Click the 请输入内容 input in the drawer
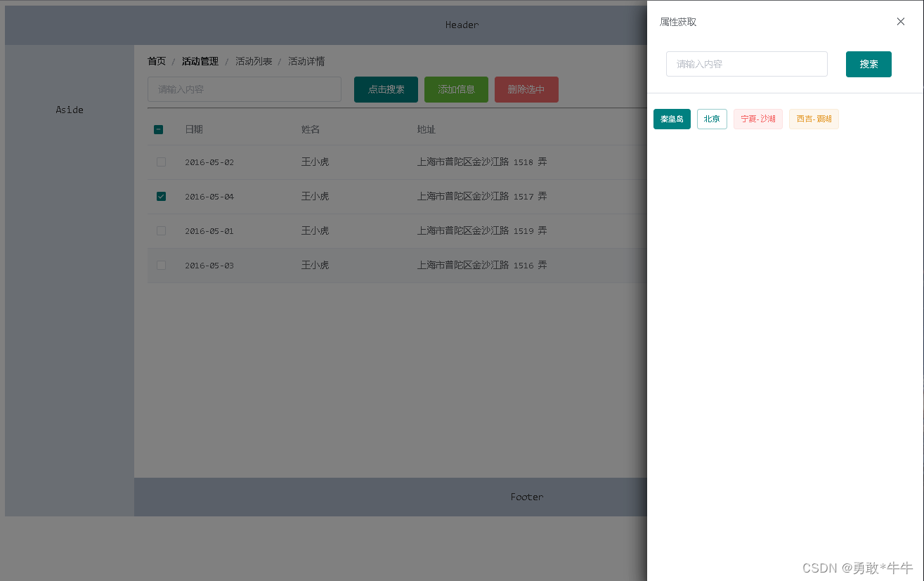This screenshot has width=924, height=581. pyautogui.click(x=746, y=64)
